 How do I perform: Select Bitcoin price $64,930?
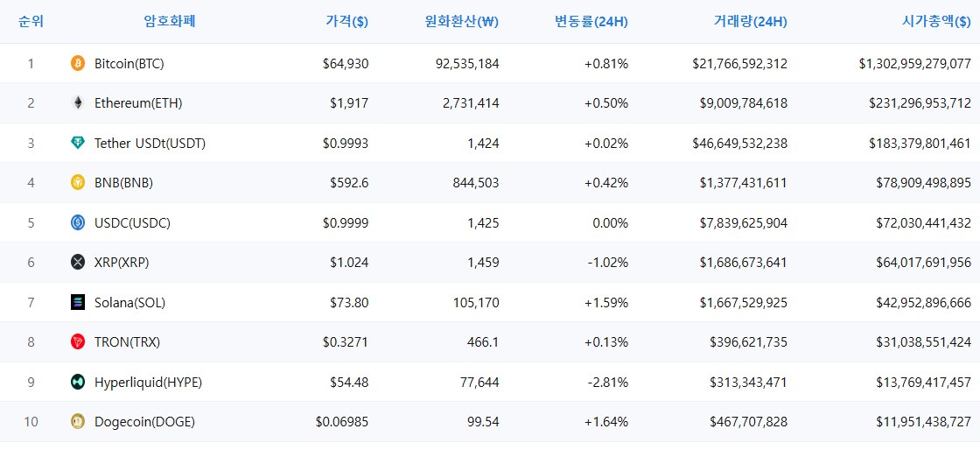(x=346, y=63)
